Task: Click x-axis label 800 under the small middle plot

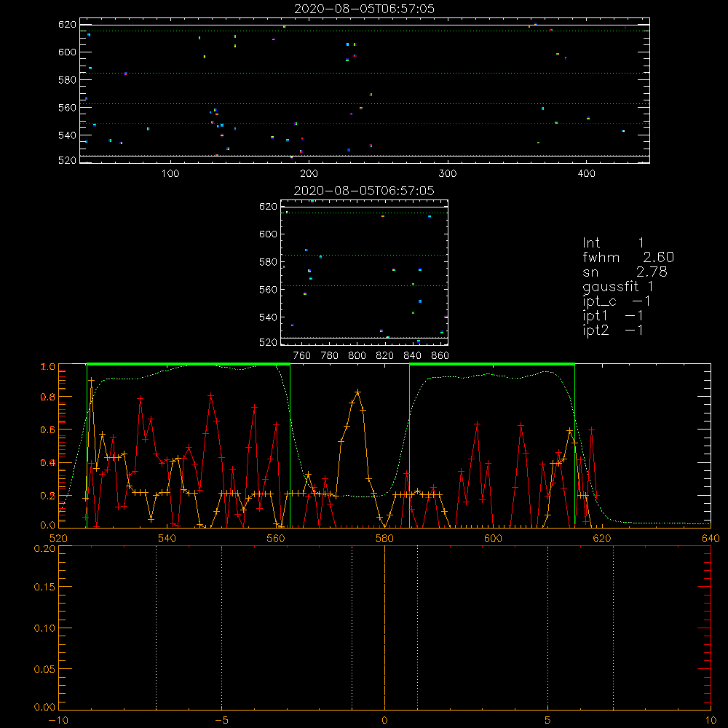Action: coord(357,356)
